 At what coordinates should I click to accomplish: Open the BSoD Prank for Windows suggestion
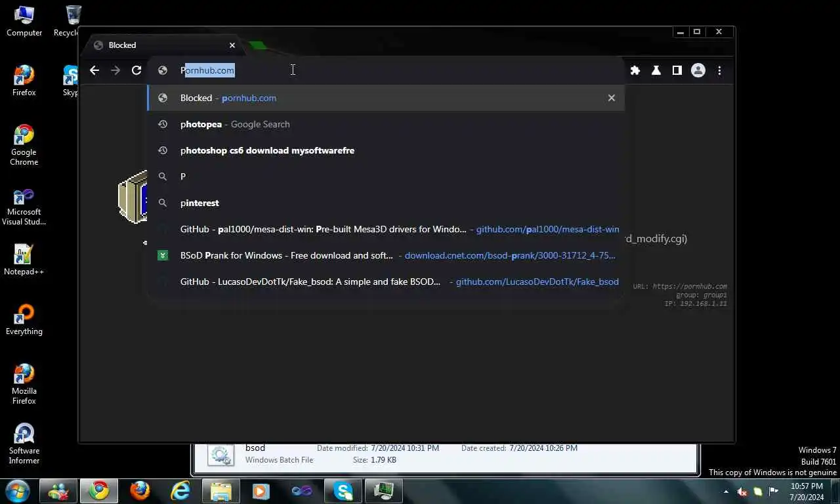click(386, 255)
